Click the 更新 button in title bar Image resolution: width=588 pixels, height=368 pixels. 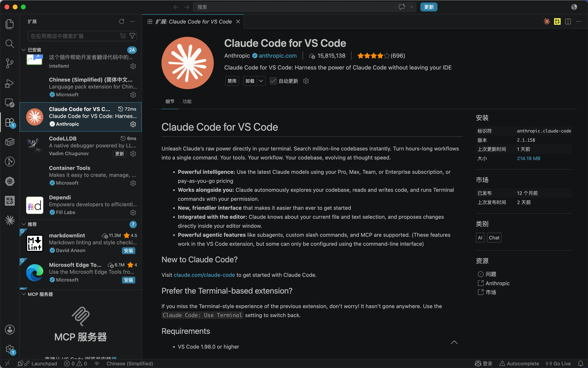429,7
